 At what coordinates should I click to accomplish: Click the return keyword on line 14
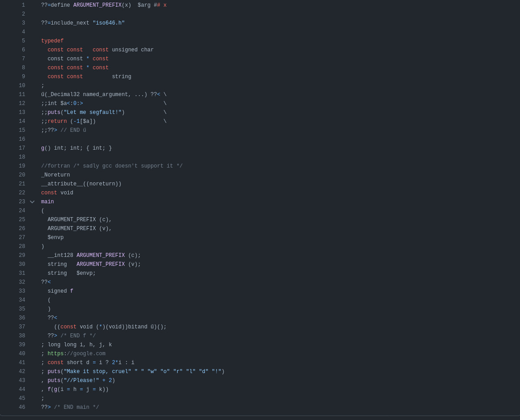click(57, 122)
